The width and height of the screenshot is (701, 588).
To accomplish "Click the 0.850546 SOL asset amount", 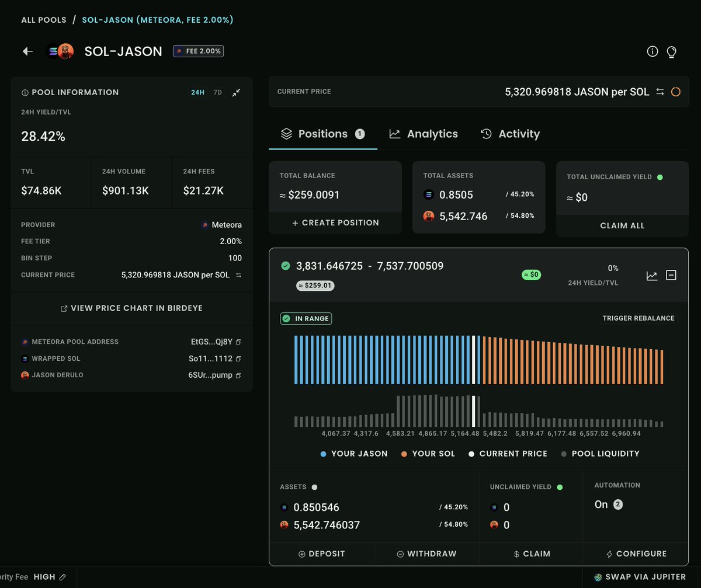I will [316, 507].
